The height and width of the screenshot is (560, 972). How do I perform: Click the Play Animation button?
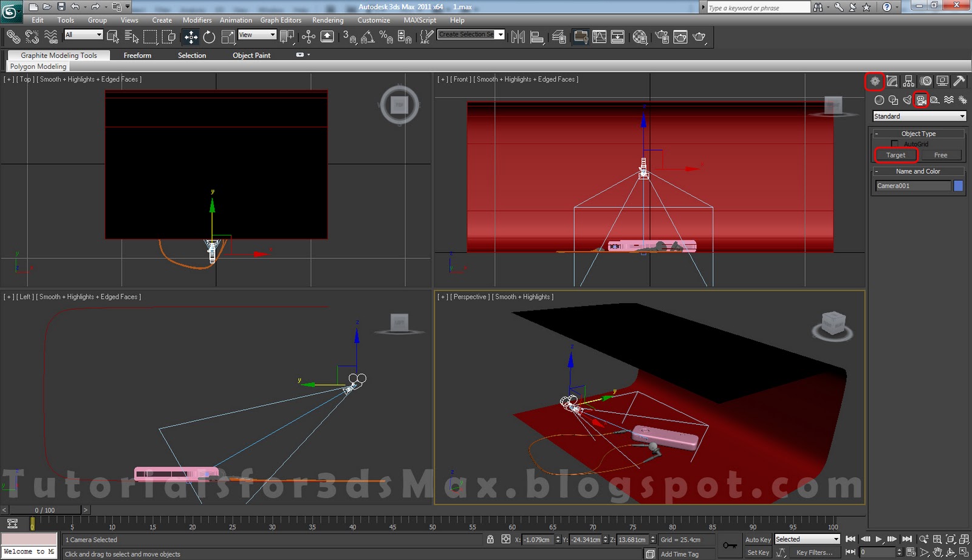pos(878,539)
